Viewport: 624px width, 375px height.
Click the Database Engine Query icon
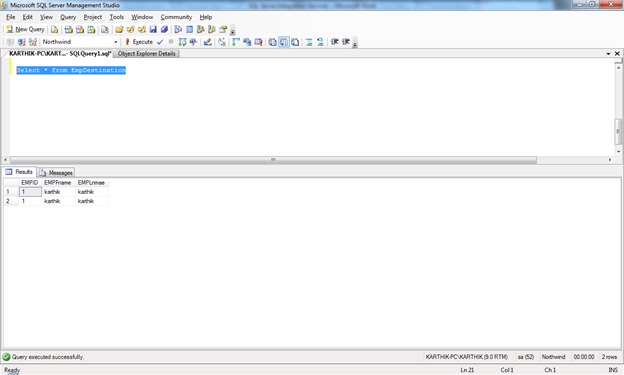pyautogui.click(x=55, y=29)
